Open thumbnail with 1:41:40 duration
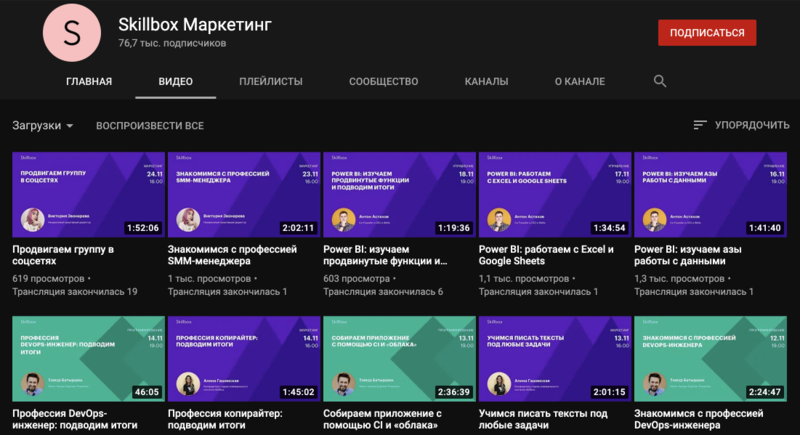Screen dimensions: 800x435 pyautogui.click(x=710, y=194)
